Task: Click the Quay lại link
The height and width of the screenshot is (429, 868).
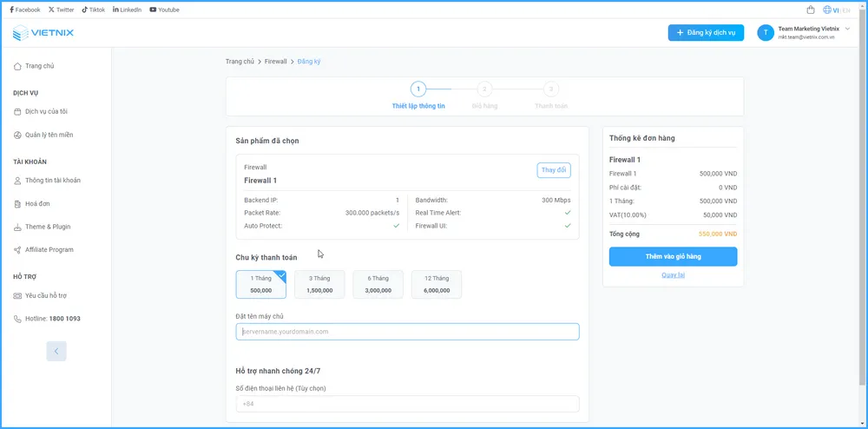Action: click(673, 274)
